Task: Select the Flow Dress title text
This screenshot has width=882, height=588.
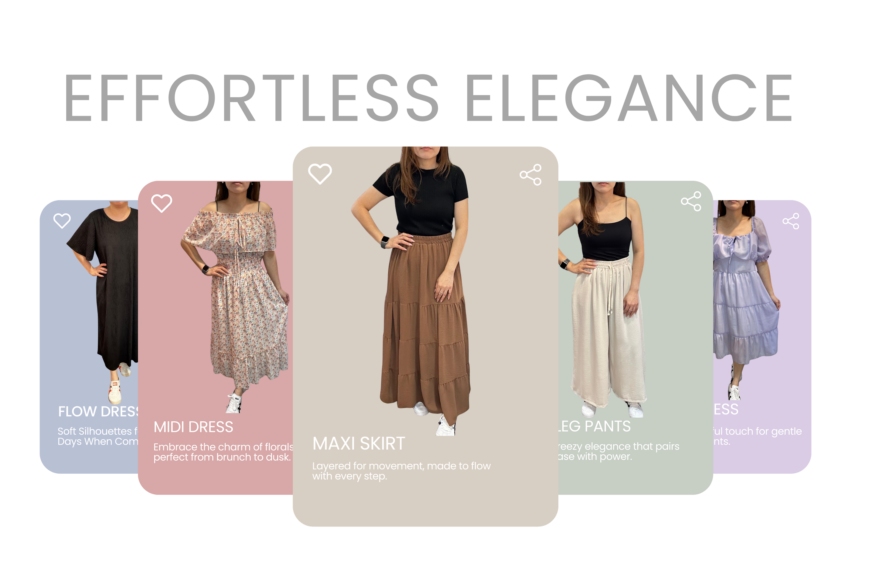Action: [x=98, y=411]
